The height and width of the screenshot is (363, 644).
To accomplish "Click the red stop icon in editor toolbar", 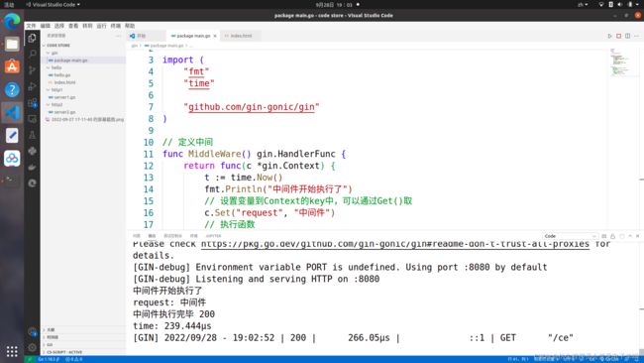I will 618,36.
